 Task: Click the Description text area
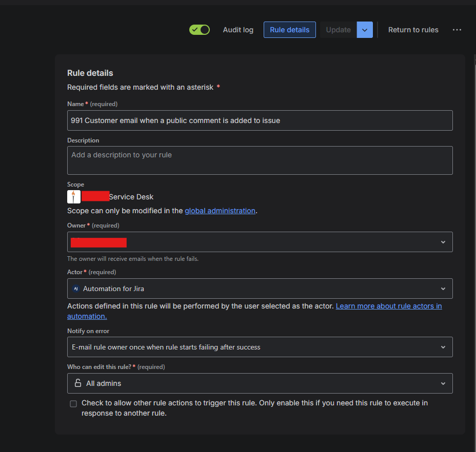click(x=260, y=160)
